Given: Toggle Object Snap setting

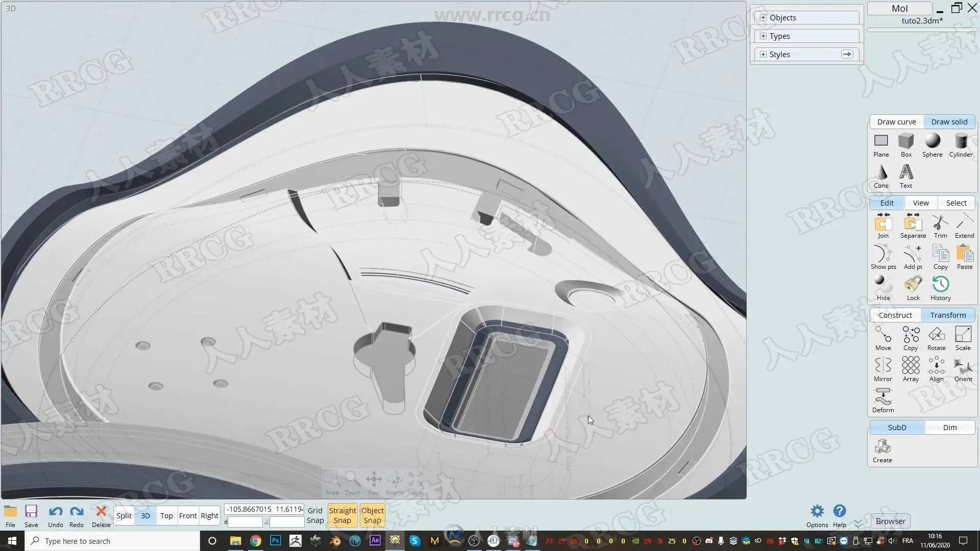Looking at the screenshot, I should [372, 515].
